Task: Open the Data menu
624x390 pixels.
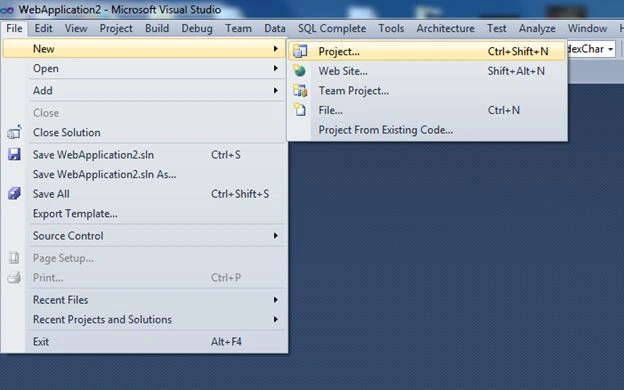Action: pos(275,28)
